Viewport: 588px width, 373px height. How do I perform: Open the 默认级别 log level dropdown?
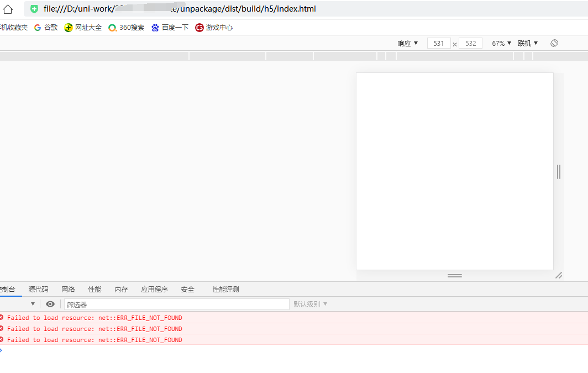click(310, 304)
